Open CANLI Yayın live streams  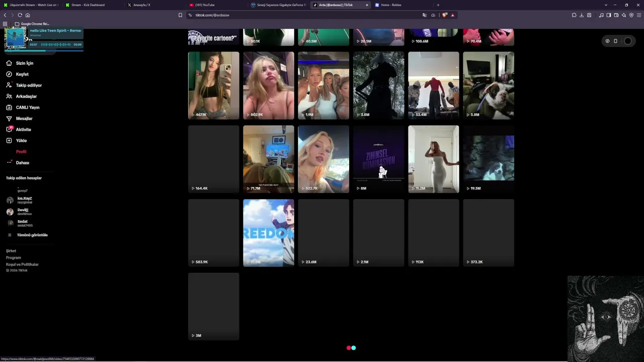point(23,108)
